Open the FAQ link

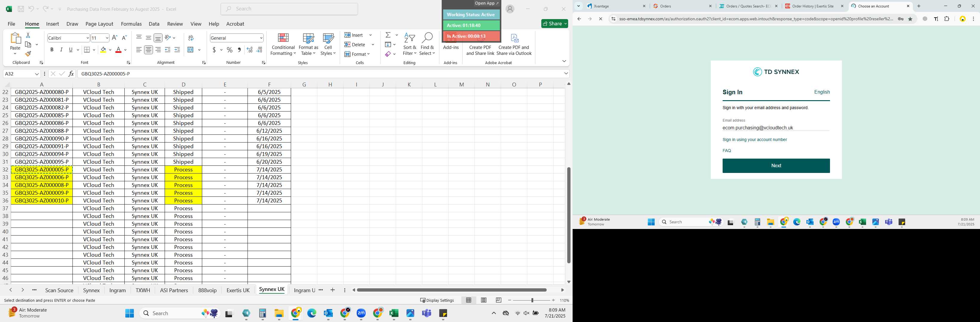(x=727, y=151)
